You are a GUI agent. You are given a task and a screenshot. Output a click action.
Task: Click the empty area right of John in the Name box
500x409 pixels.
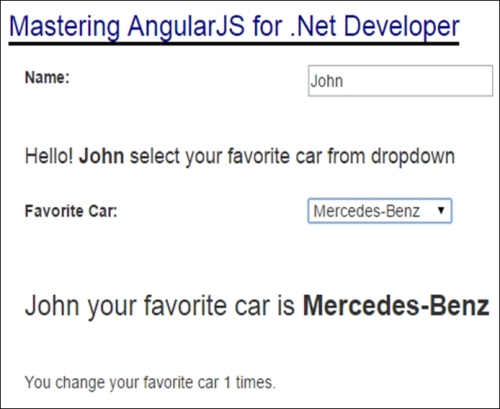[417, 81]
